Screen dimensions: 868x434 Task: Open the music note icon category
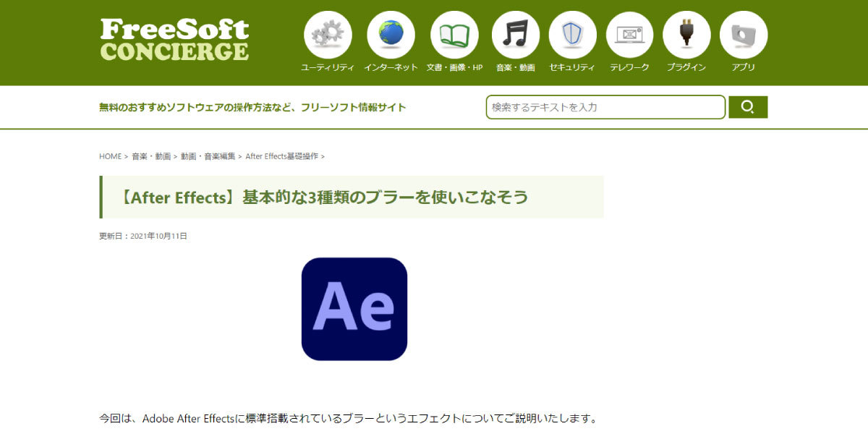(516, 35)
